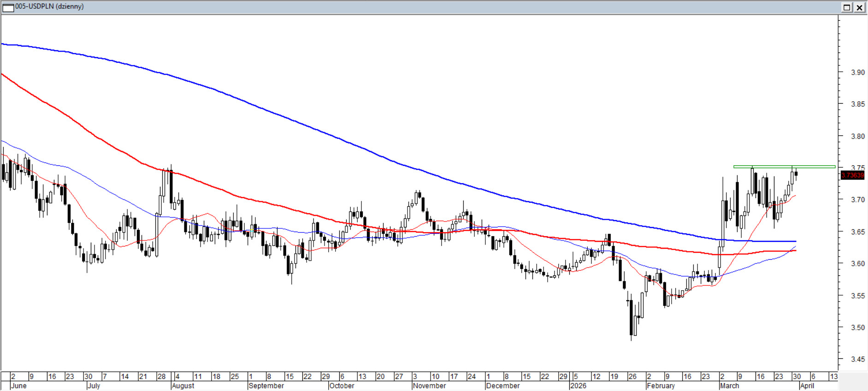The image size is (868, 391).
Task: Click the 3.90 price axis label
Action: tap(857, 72)
